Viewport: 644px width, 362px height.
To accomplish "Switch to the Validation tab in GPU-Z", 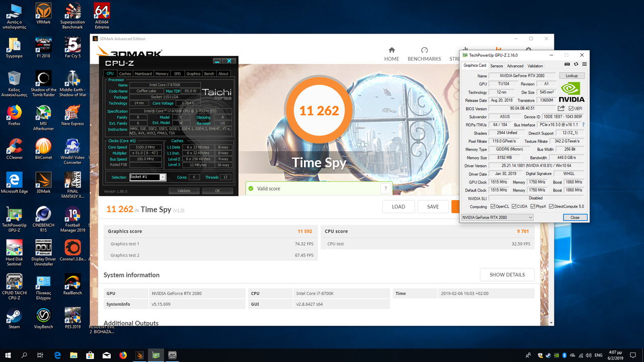I will (535, 66).
